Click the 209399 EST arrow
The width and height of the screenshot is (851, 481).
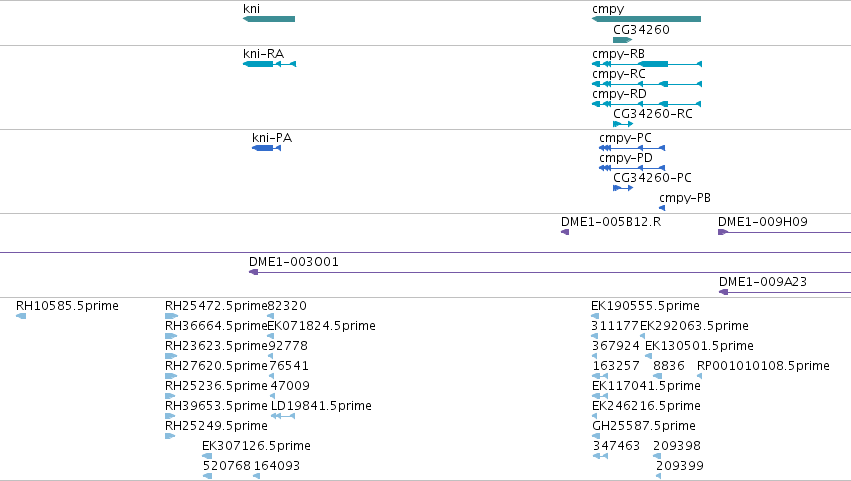[658, 476]
